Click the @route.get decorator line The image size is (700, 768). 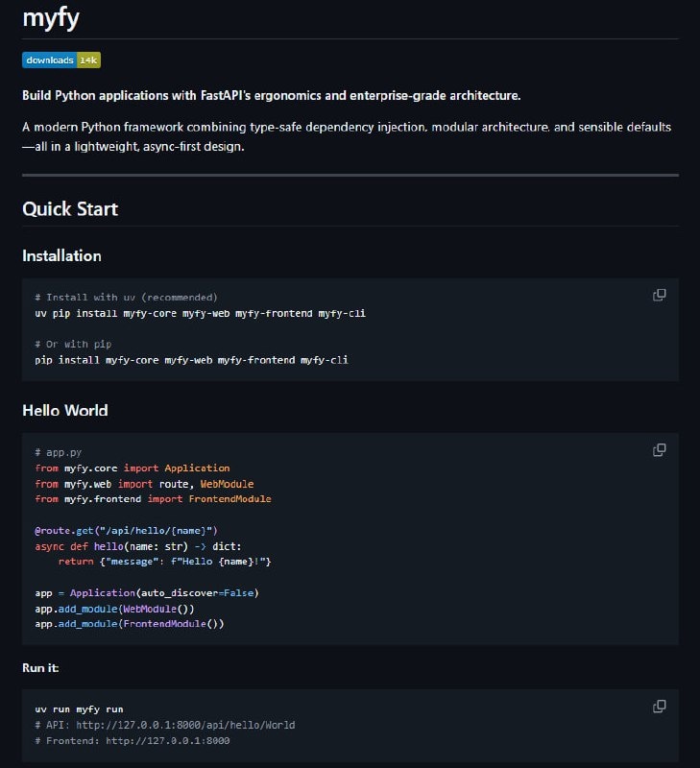coord(128,531)
